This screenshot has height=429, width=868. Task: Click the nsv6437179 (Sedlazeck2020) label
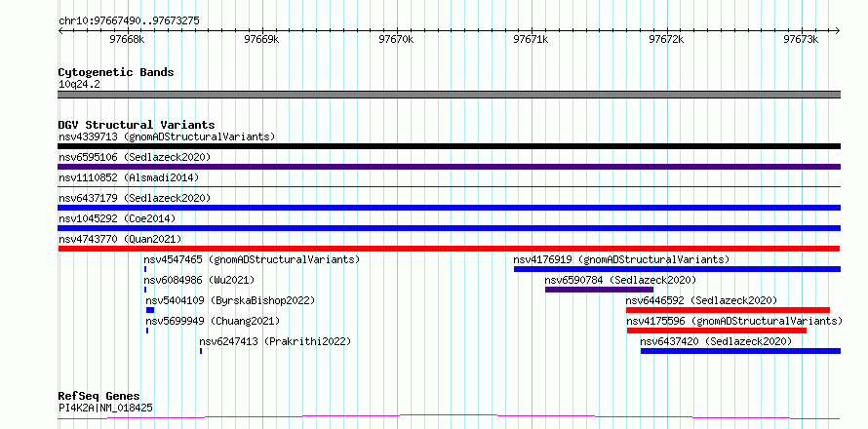135,198
